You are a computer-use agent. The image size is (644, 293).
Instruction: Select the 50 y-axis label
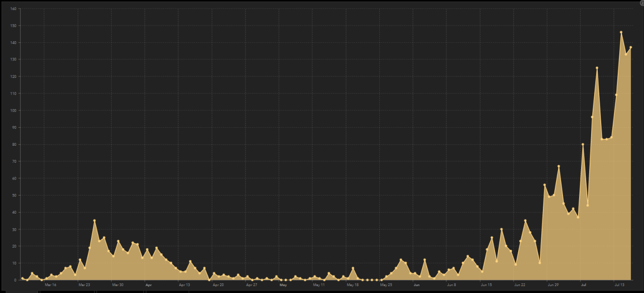[14, 195]
